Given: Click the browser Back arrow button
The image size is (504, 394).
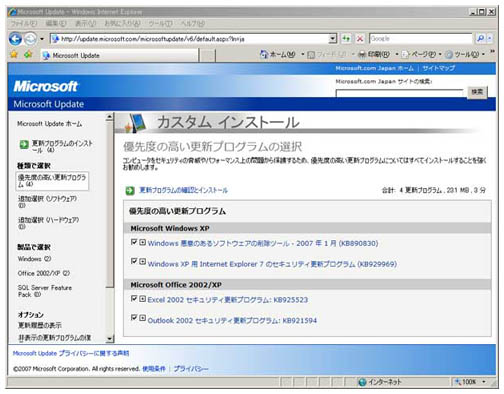Looking at the screenshot, I should 15,39.
